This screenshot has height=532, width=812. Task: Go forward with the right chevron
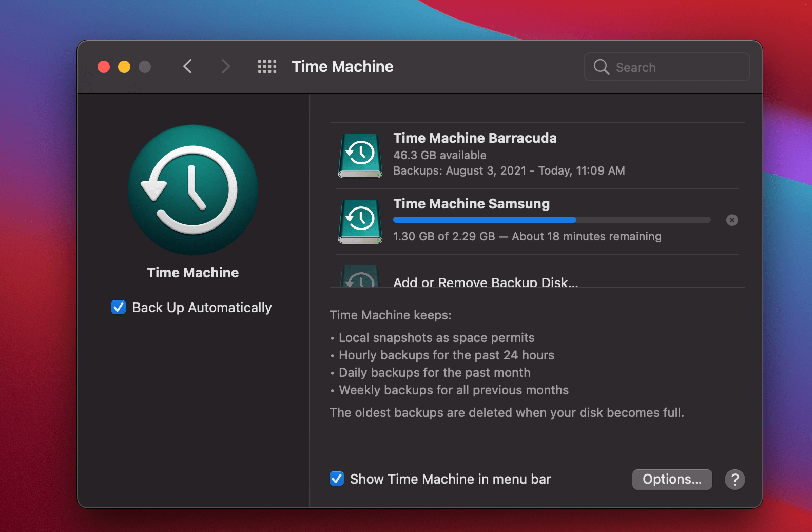click(225, 66)
